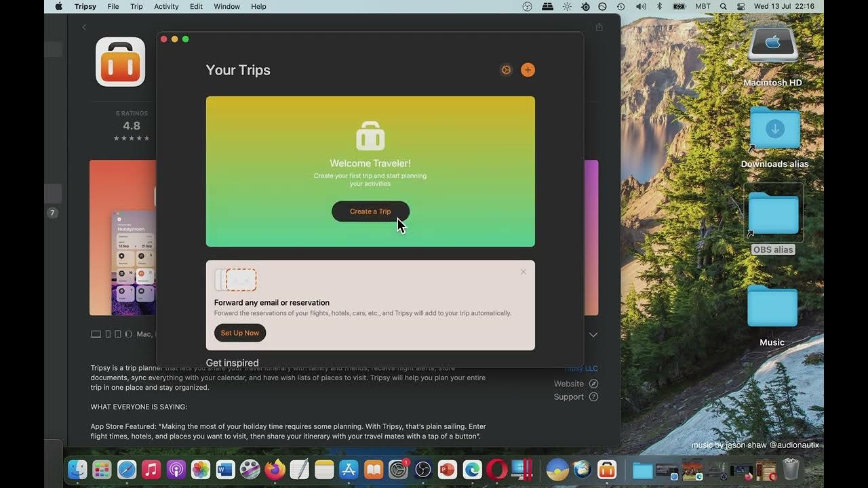Click the envelope illustration in forwarding card
Screen dimensions: 868x488
[x=235, y=279]
